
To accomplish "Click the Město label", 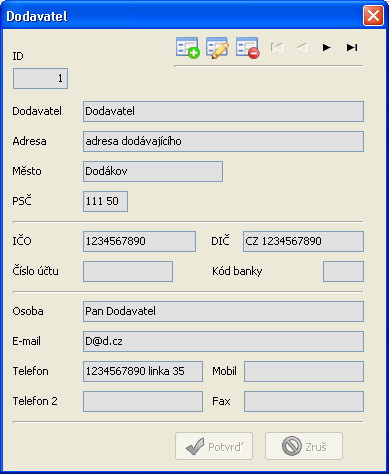I will pyautogui.click(x=27, y=171).
